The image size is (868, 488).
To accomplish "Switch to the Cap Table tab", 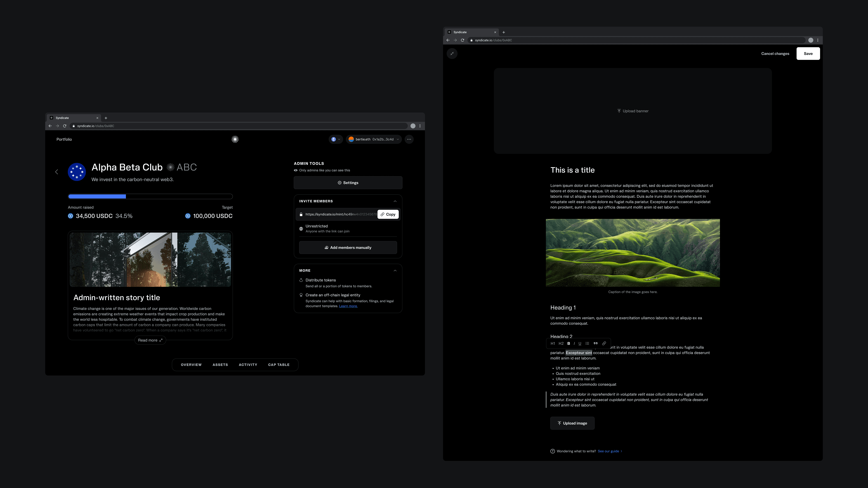I will coord(279,365).
